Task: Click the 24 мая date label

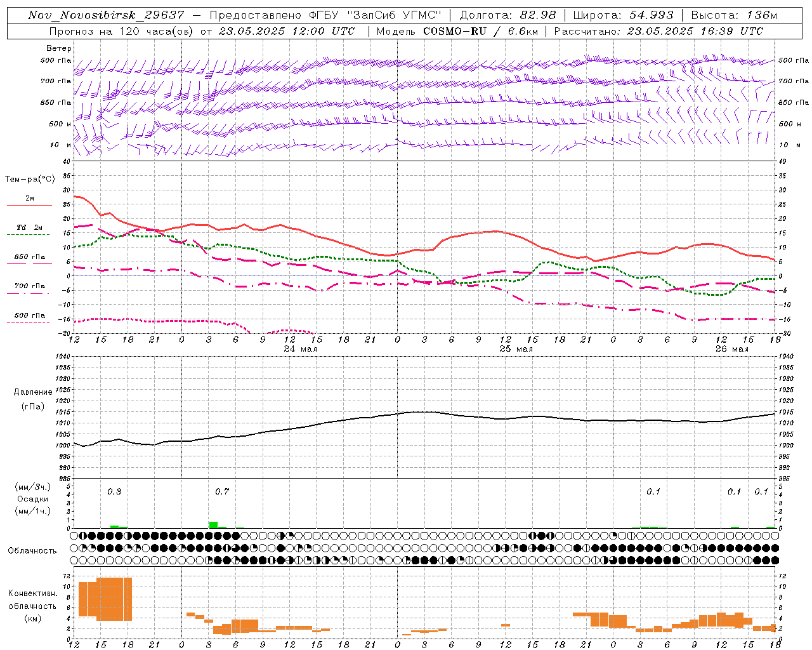Action: point(300,349)
